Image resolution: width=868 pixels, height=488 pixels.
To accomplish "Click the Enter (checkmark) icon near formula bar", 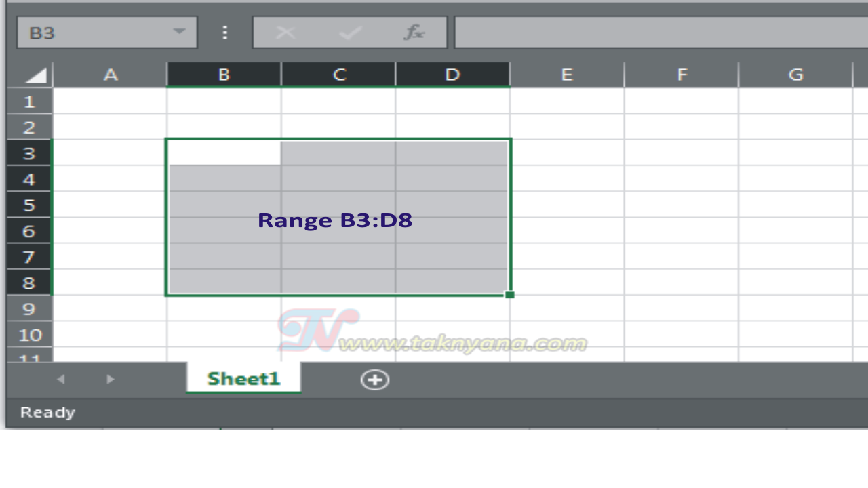I will [350, 32].
